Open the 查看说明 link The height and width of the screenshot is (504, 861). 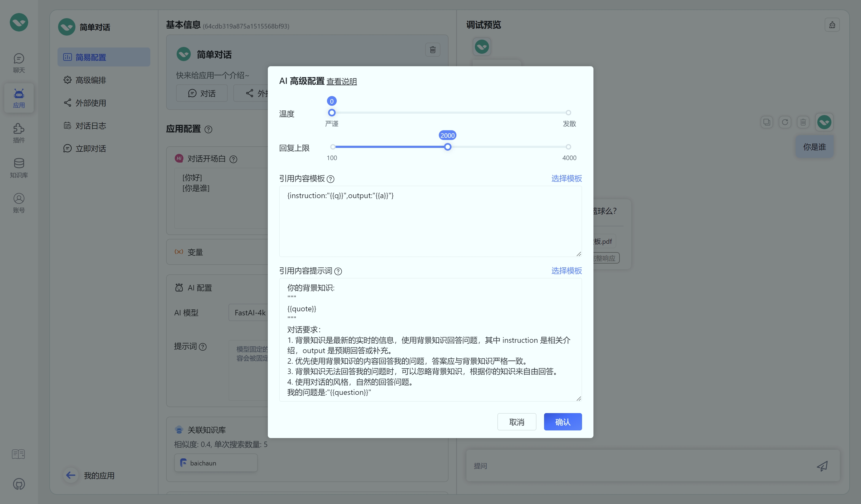point(341,81)
